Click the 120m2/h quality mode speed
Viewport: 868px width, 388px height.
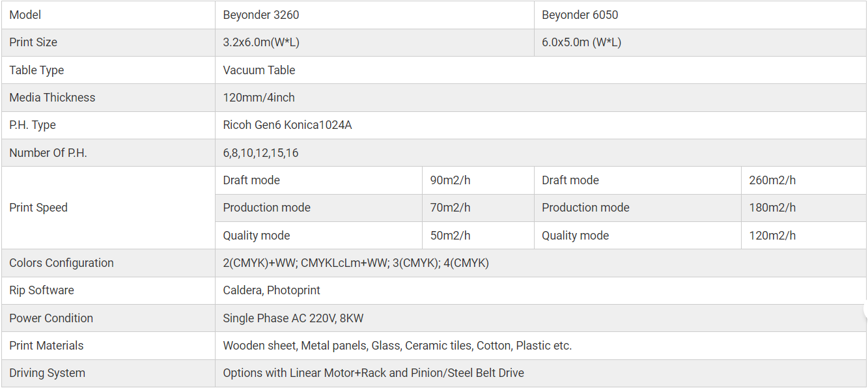[772, 236]
